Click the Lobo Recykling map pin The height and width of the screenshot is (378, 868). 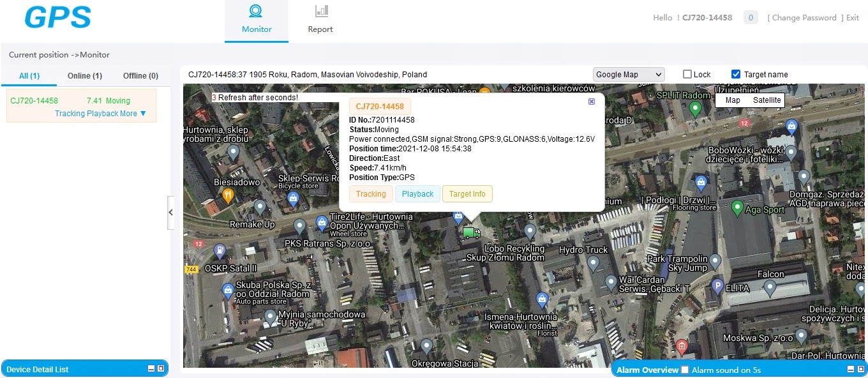point(530,232)
